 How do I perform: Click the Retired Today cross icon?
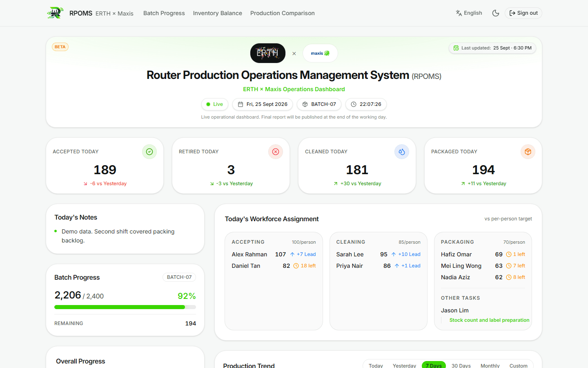276,152
